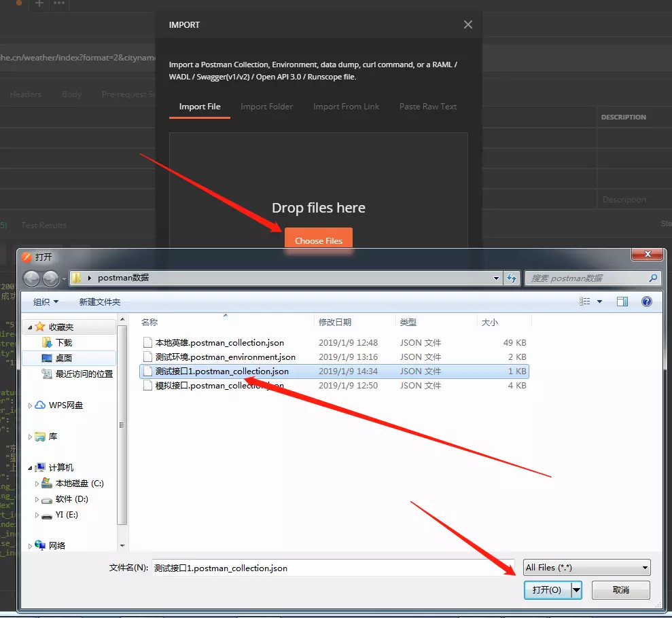The width and height of the screenshot is (672, 618).
Task: Click the 打开(O) button
Action: [547, 589]
